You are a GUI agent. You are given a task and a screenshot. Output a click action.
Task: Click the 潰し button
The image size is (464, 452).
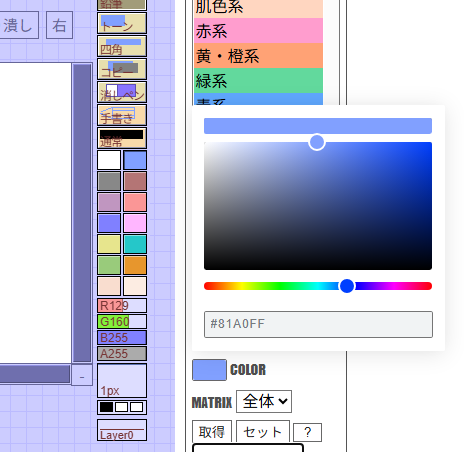(x=18, y=25)
